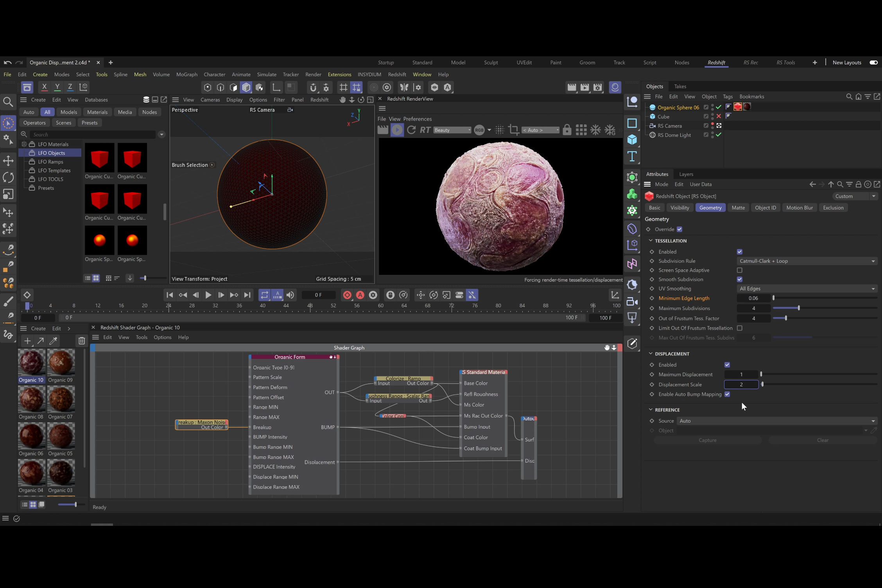This screenshot has width=882, height=588.
Task: Open the UV Smoothing dropdown
Action: pyautogui.click(x=807, y=289)
